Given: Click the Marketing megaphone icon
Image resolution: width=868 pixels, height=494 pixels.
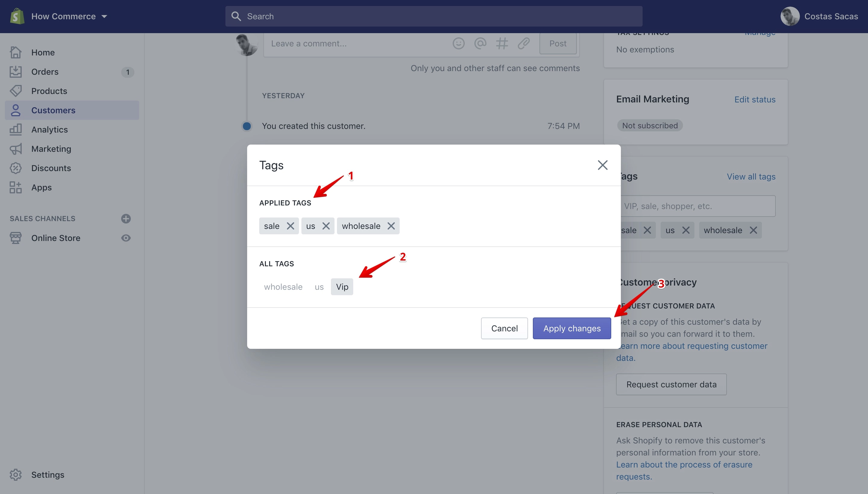Looking at the screenshot, I should tap(16, 149).
